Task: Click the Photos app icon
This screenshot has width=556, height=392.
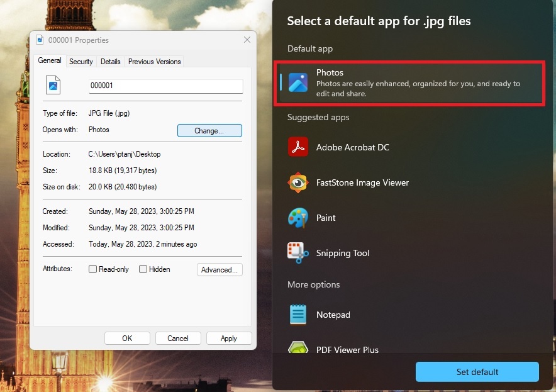Action: 298,82
